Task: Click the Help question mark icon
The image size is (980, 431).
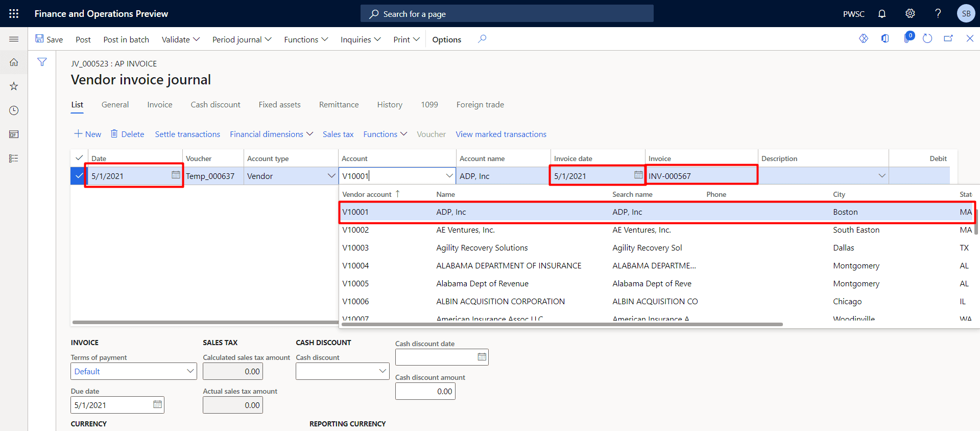Action: tap(938, 14)
